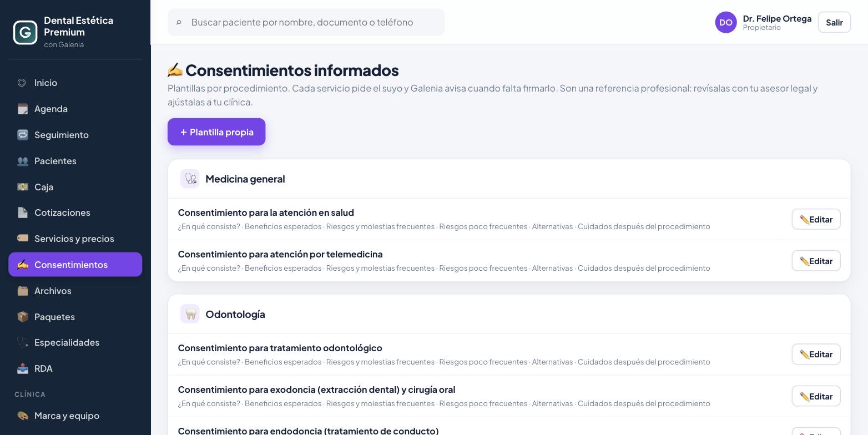Click the Plantilla propia button
Screen dimensions: 868x435
point(216,132)
